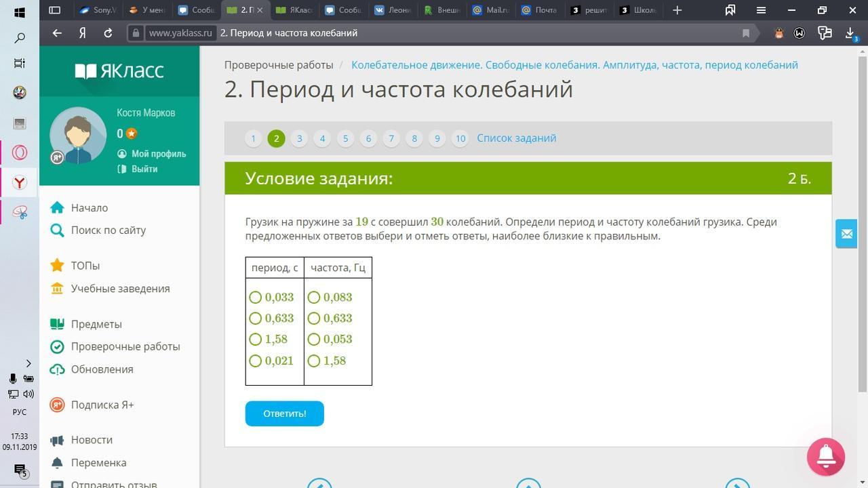The height and width of the screenshot is (488, 868).
Task: Open the browser hamburger menu
Action: [761, 10]
